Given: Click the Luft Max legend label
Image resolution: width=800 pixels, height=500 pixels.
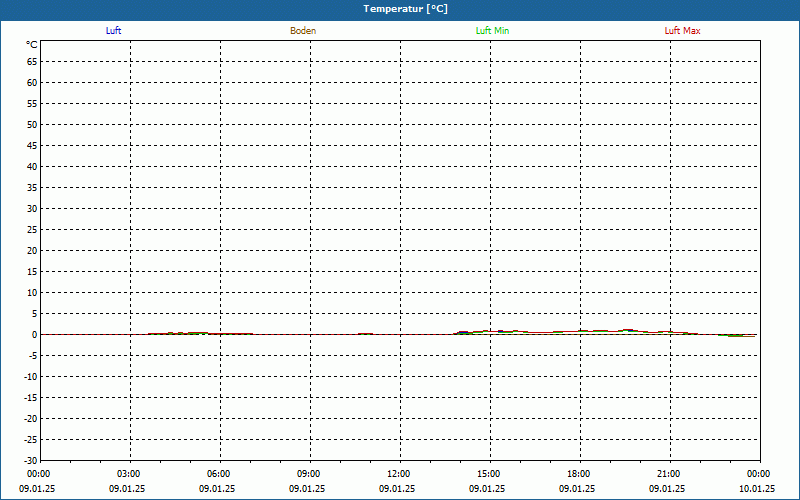Looking at the screenshot, I should 682,31.
